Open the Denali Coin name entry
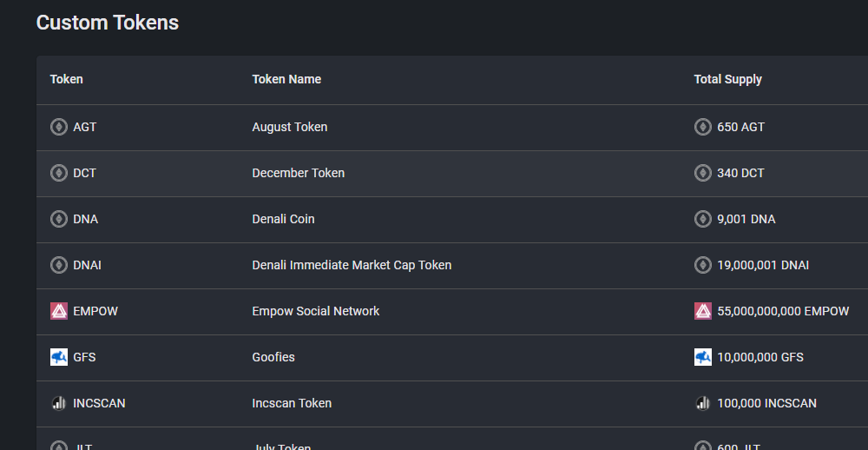Screen dimensions: 868x450 (x=284, y=219)
